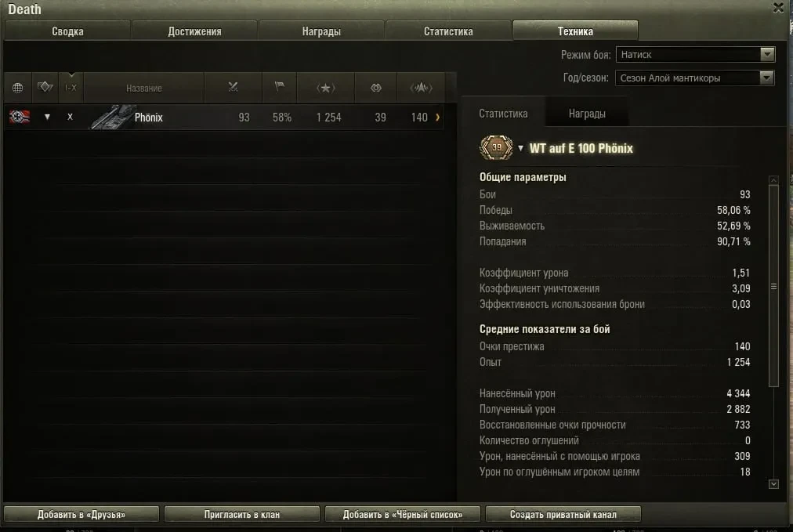
Task: Sort by nation globe icon column
Action: pos(18,88)
